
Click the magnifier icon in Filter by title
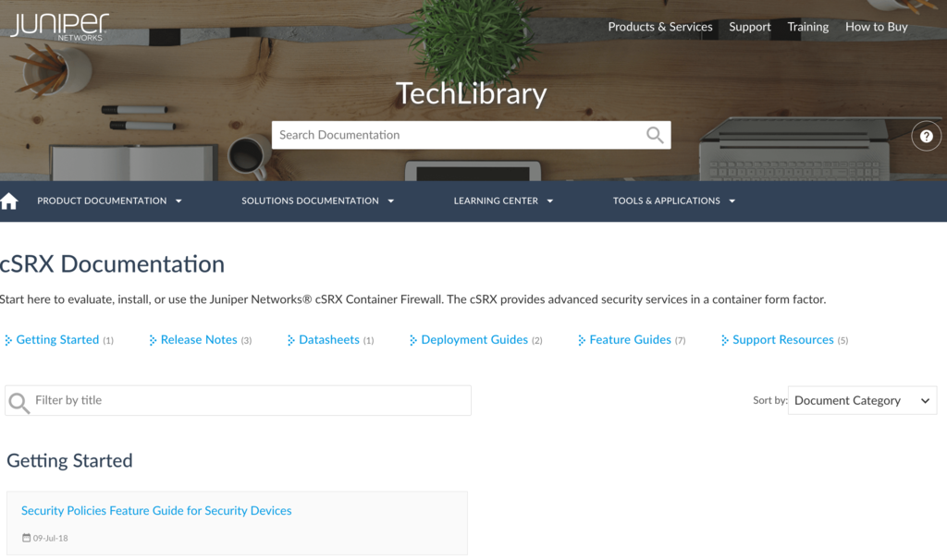pyautogui.click(x=18, y=402)
